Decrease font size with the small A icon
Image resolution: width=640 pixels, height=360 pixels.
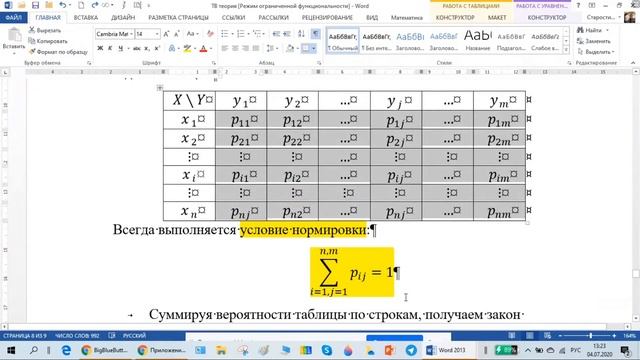pyautogui.click(x=177, y=34)
